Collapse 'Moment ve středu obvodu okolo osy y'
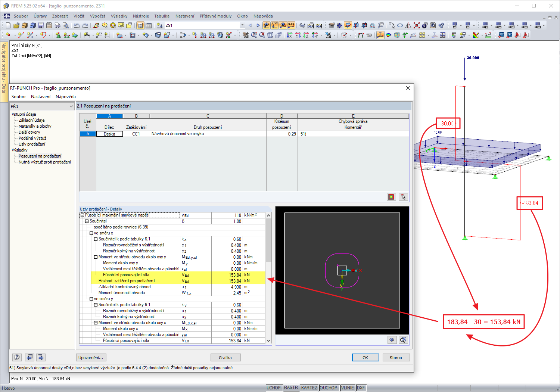Screen dimensions: 560x392 point(96,257)
